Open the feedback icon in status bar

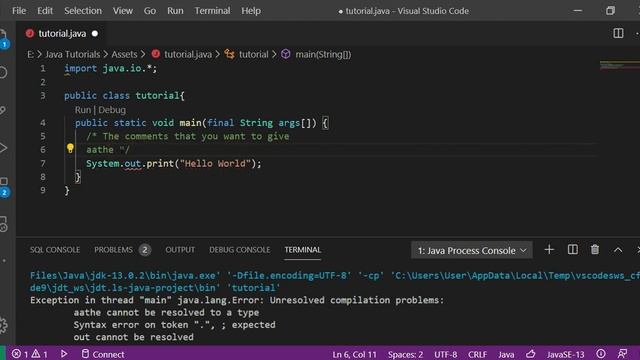pyautogui.click(x=622, y=353)
